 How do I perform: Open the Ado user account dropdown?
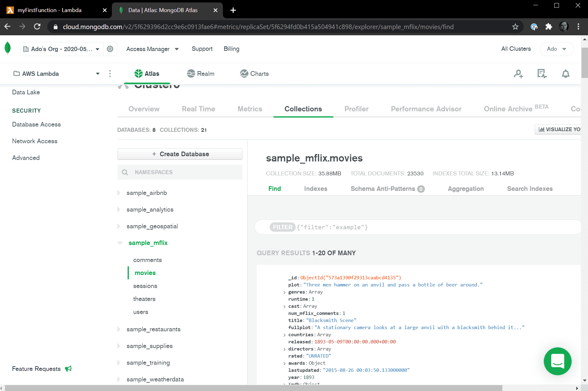point(556,49)
